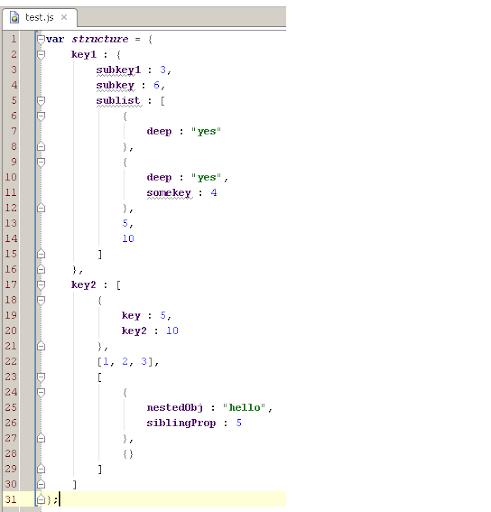Click "yes" string on line 7

coord(206,131)
